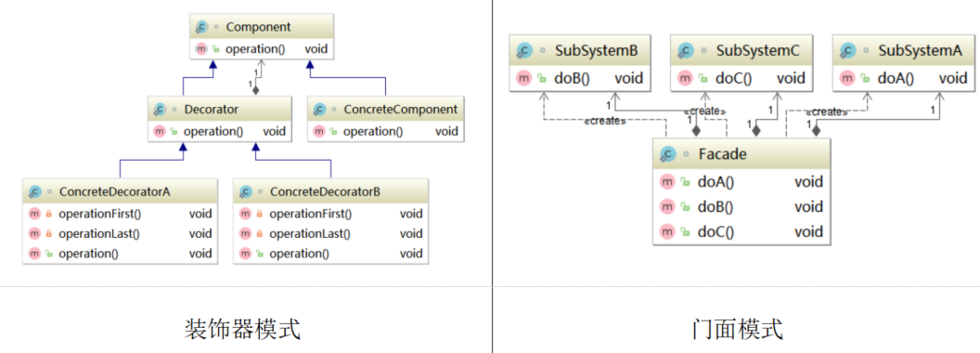Click the ConcreteDecoratorB class icon

(x=246, y=192)
